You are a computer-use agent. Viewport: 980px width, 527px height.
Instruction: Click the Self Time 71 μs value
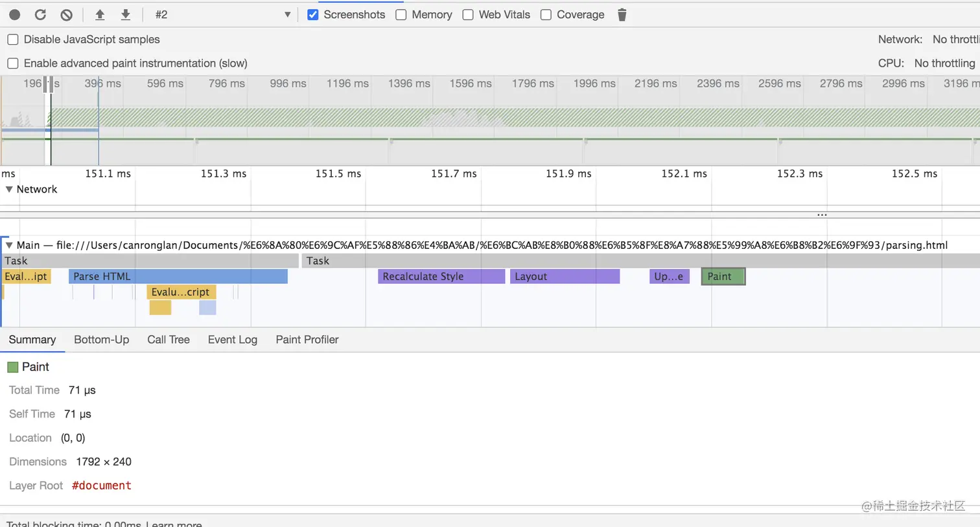coord(78,414)
